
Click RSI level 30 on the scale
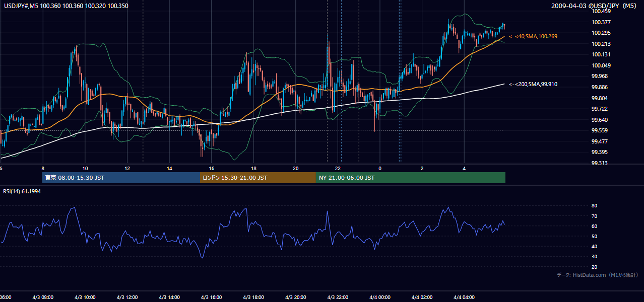point(594,256)
